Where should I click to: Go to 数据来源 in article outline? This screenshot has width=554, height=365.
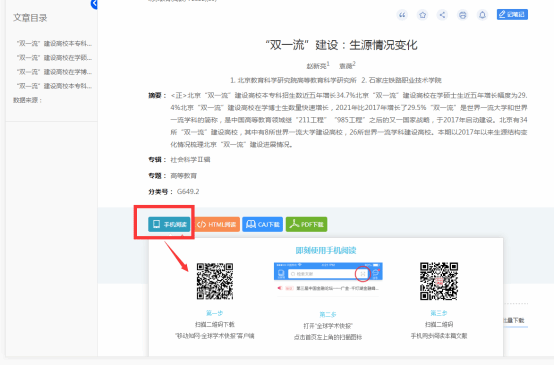(27, 100)
